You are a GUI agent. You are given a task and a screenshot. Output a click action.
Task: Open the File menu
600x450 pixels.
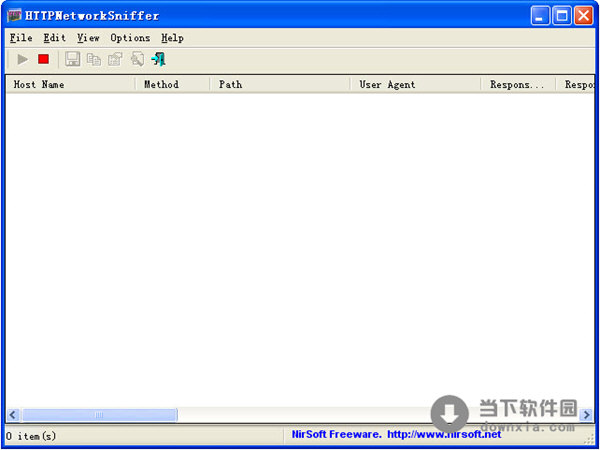coord(21,38)
